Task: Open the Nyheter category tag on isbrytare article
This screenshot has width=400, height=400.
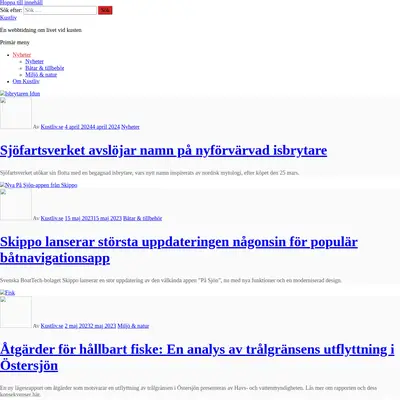Action: (130, 127)
